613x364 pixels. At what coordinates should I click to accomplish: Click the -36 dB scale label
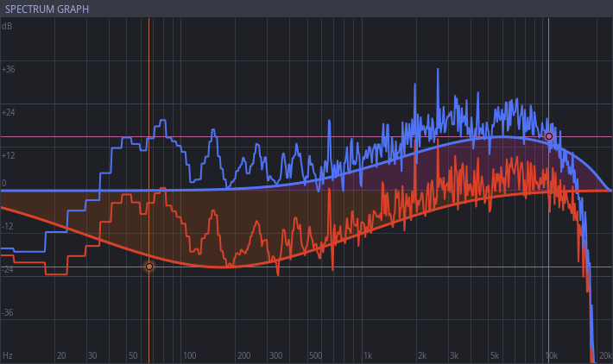click(8, 312)
